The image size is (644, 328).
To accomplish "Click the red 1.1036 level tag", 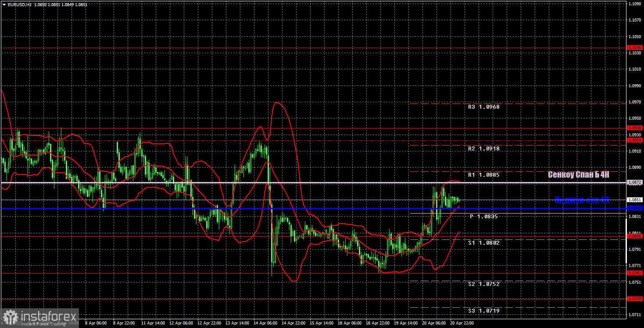I will [635, 47].
